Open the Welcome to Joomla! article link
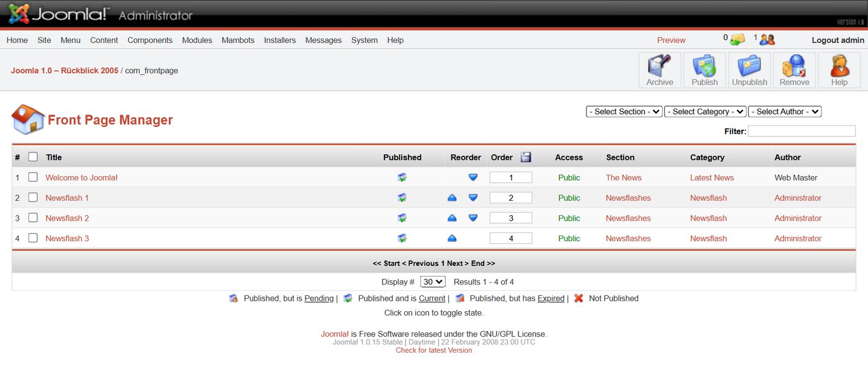The height and width of the screenshot is (372, 868). coord(81,177)
